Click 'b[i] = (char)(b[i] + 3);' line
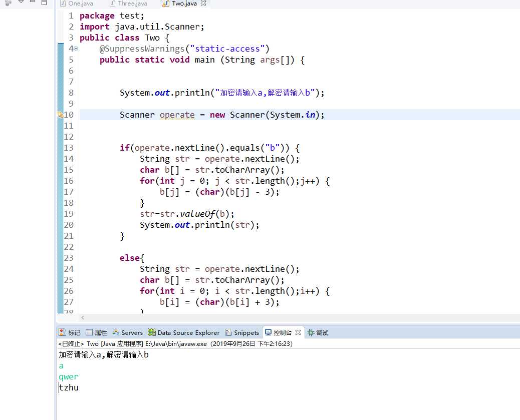The height and width of the screenshot is (420, 520). point(219,302)
